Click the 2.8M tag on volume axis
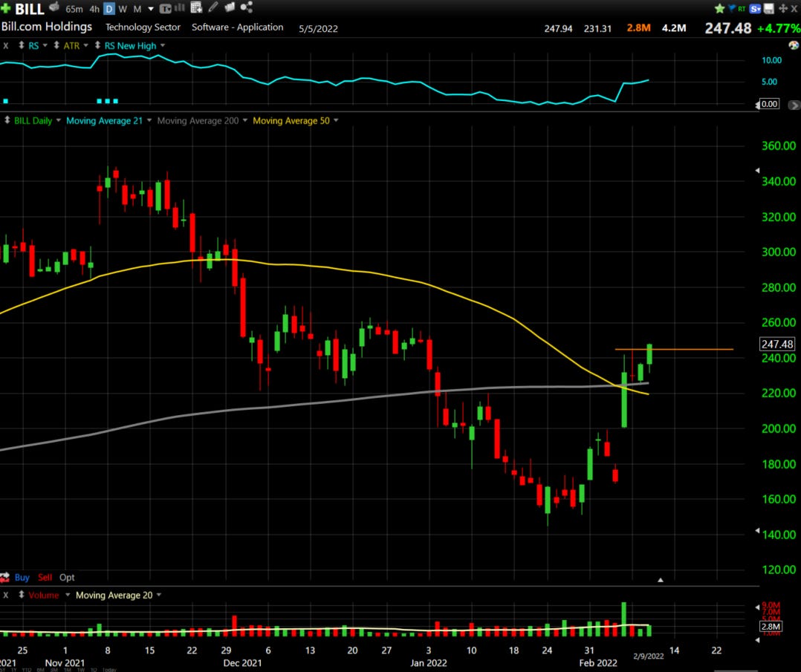The height and width of the screenshot is (672, 801). pos(771,627)
